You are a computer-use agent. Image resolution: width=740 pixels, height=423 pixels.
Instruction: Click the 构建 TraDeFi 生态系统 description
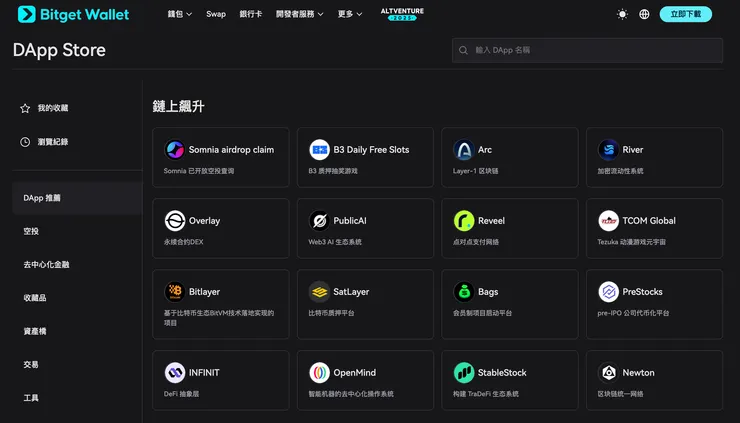[x=486, y=394]
